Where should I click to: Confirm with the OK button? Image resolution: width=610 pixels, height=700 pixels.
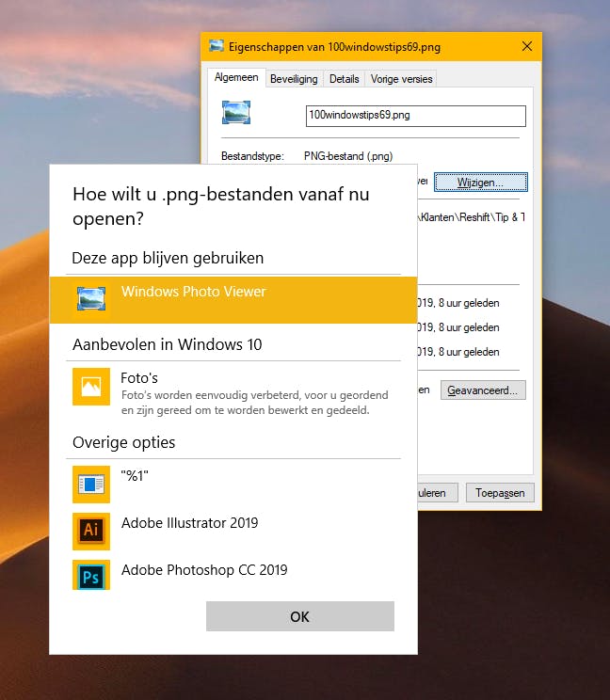(300, 616)
